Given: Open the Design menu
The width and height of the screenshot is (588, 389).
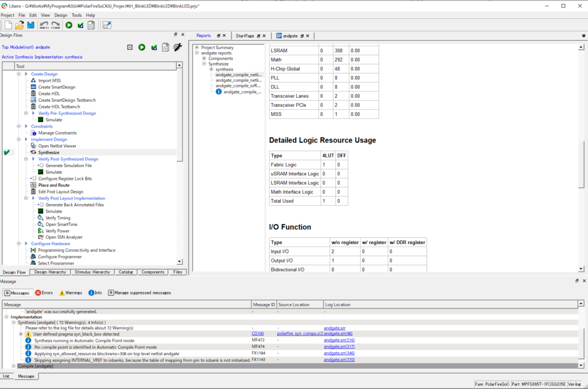Looking at the screenshot, I should tap(60, 15).
